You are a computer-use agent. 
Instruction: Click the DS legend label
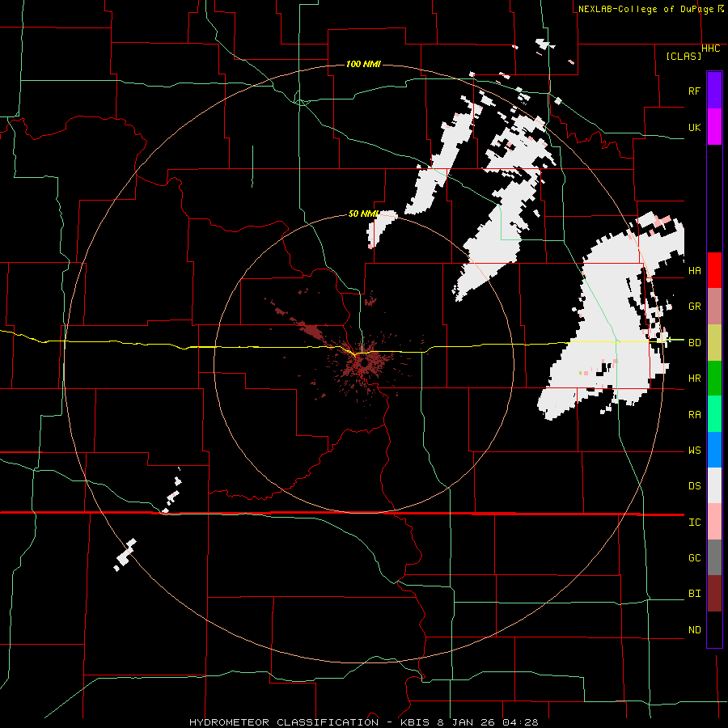point(695,486)
